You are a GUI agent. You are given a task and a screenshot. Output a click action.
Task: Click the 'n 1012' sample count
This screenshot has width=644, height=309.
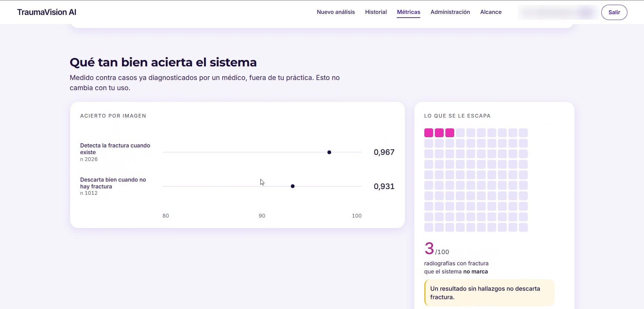coord(89,193)
